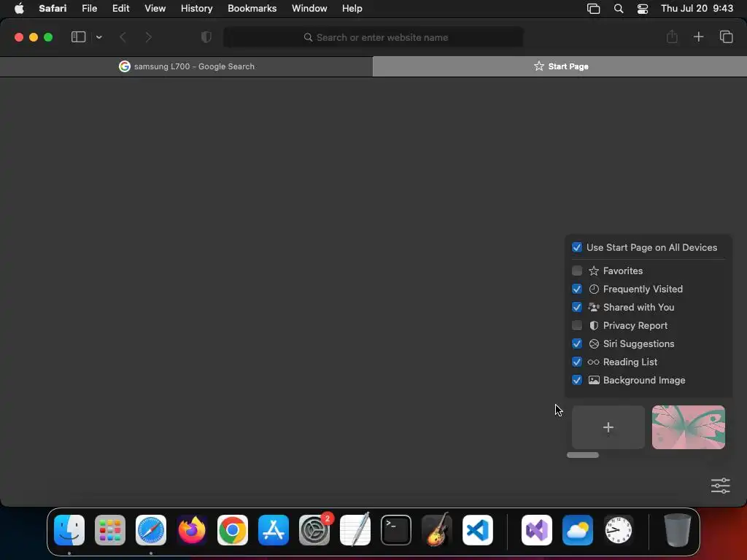
Task: Open Finder from the Dock
Action: tap(69, 530)
